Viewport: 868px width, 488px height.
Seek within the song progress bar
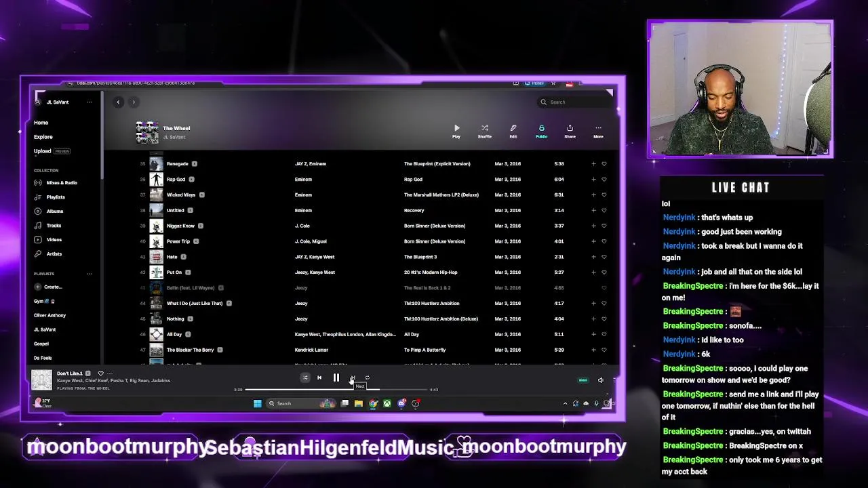point(336,390)
